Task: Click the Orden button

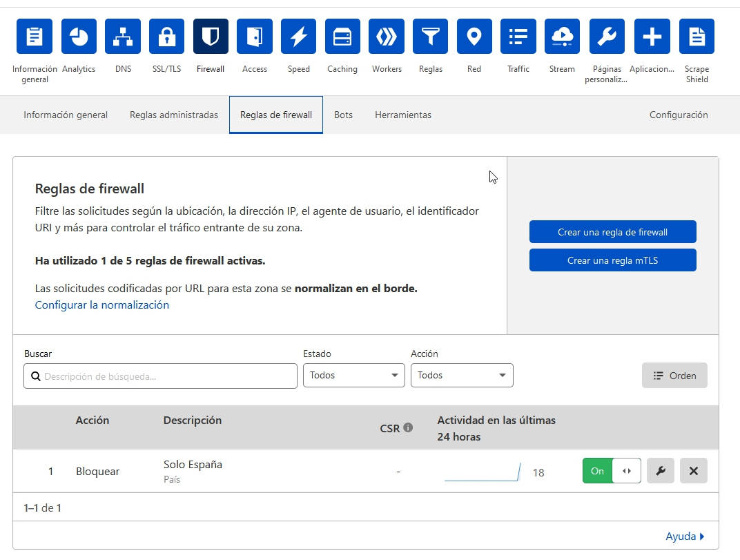Action: click(x=674, y=376)
